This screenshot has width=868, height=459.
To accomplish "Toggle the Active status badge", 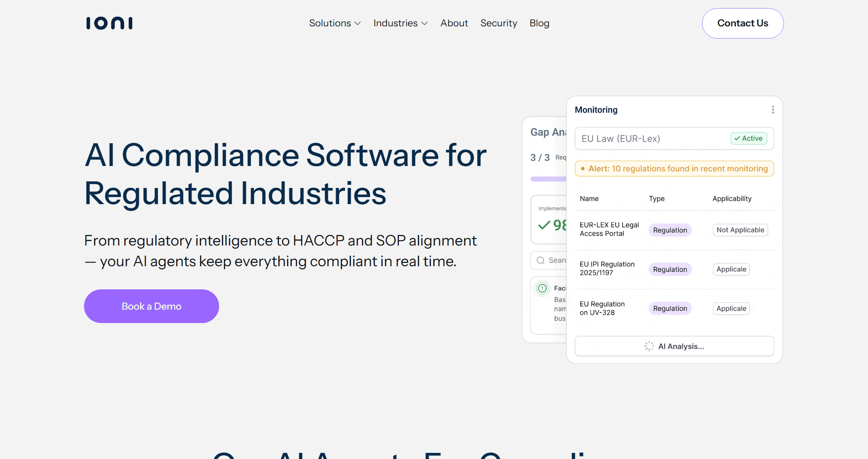I will 749,138.
